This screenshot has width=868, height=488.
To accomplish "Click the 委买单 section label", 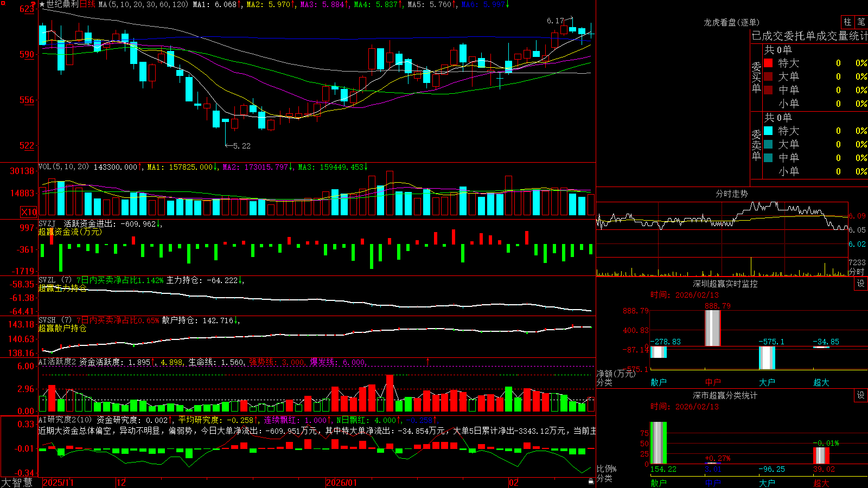I will click(756, 76).
